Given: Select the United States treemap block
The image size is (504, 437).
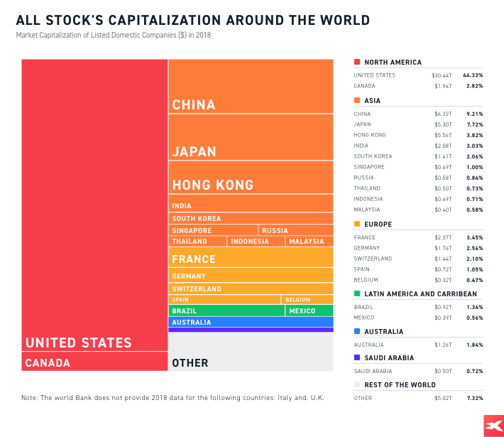Looking at the screenshot, I should coord(94,205).
